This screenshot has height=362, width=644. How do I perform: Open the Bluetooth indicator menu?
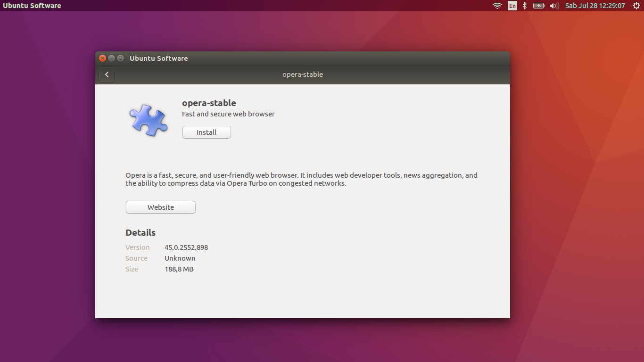pyautogui.click(x=524, y=6)
